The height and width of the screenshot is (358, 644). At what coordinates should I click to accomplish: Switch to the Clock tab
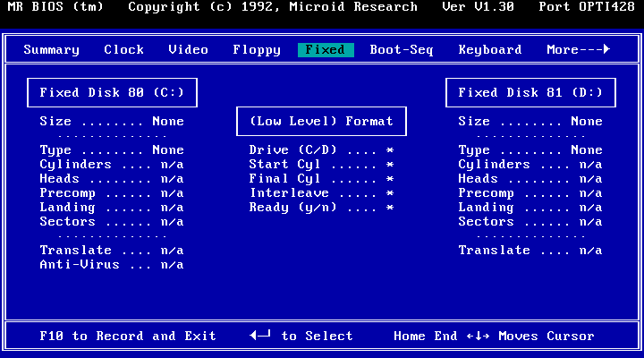123,50
